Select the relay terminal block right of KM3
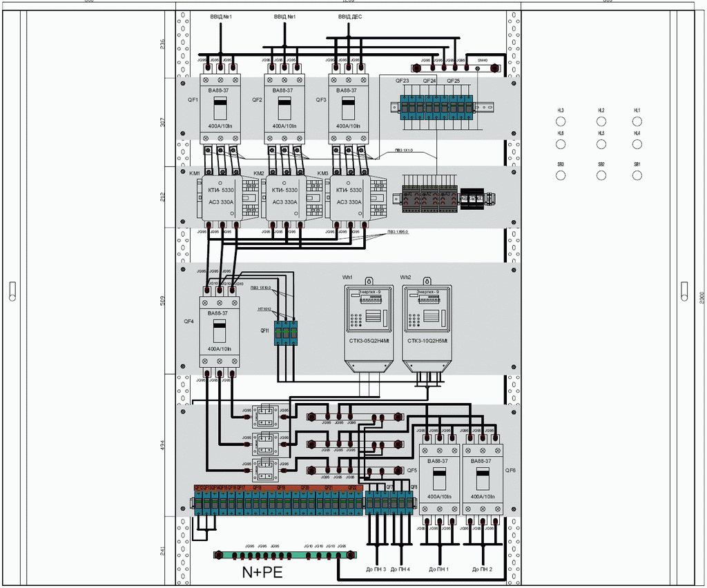The width and height of the screenshot is (707, 588). point(429,198)
